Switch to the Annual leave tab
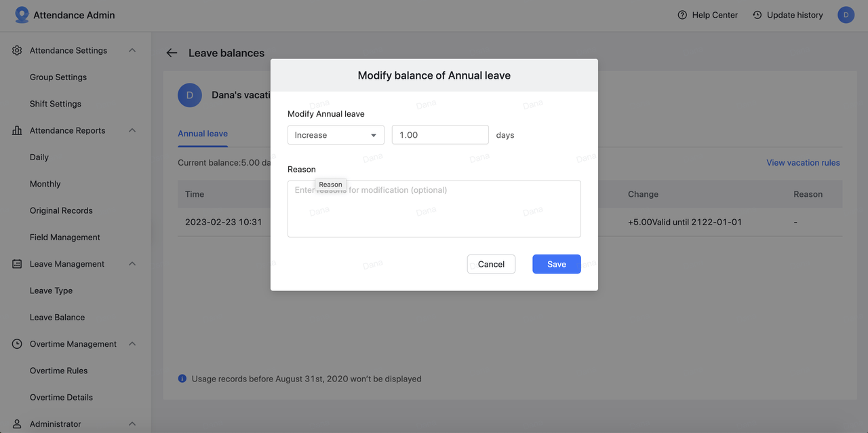The image size is (868, 433). [203, 134]
